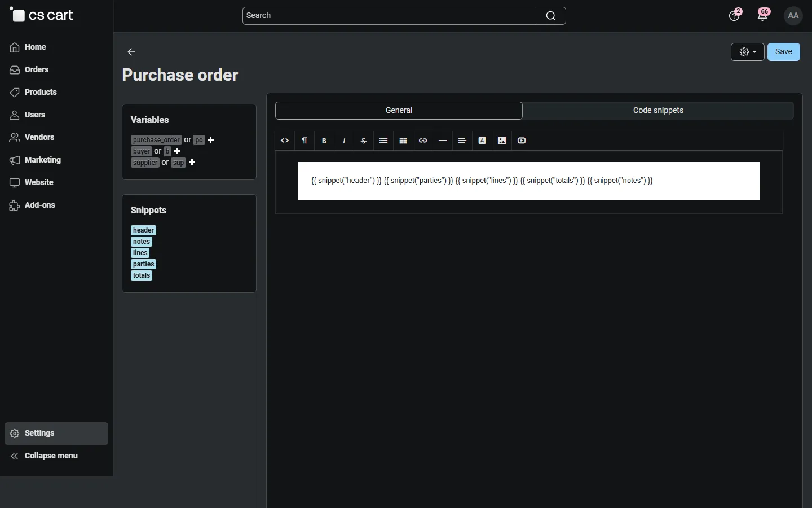The width and height of the screenshot is (812, 508).
Task: Apply bold formatting in editor toolbar
Action: click(325, 141)
